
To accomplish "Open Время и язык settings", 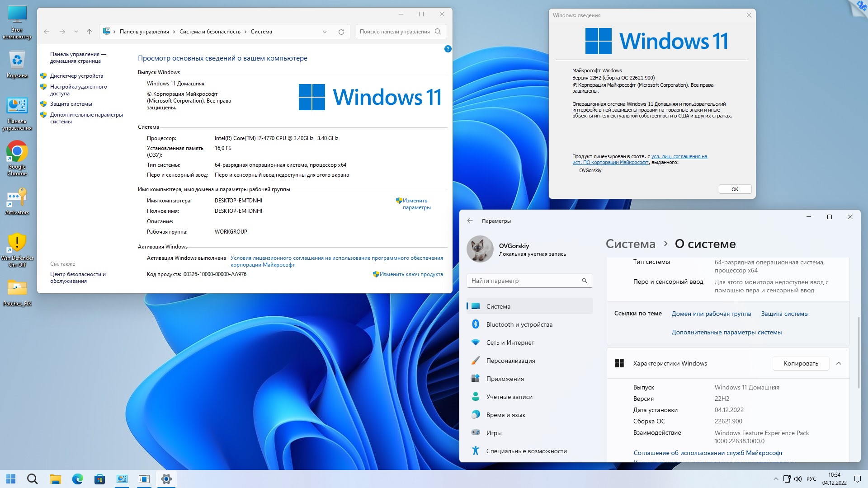I will pos(529,415).
